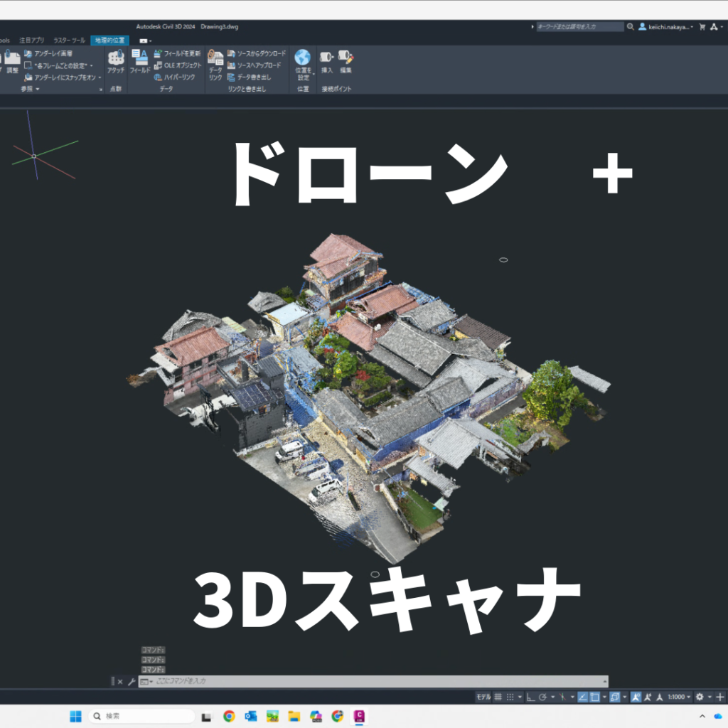
Task: Open the 注目アプリ ribbon tab
Action: coord(31,41)
